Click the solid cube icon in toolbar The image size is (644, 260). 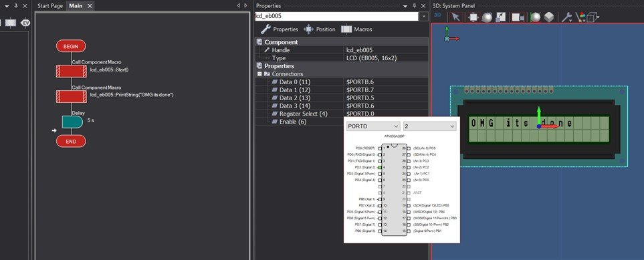[549, 17]
